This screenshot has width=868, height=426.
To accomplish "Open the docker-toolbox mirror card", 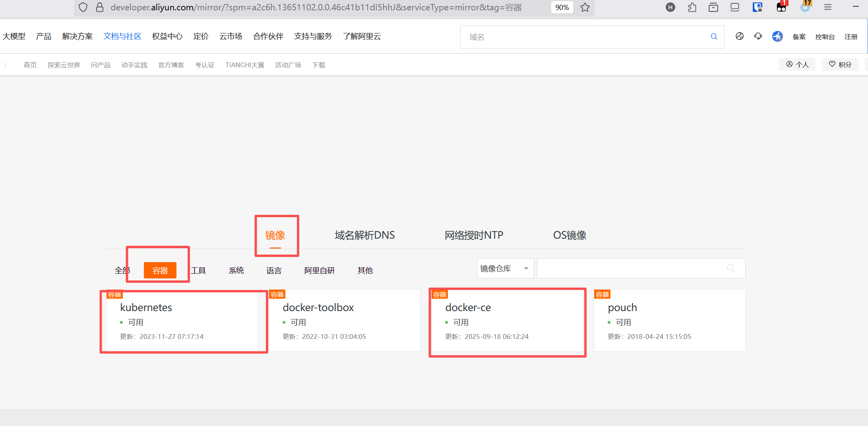I will tap(345, 320).
